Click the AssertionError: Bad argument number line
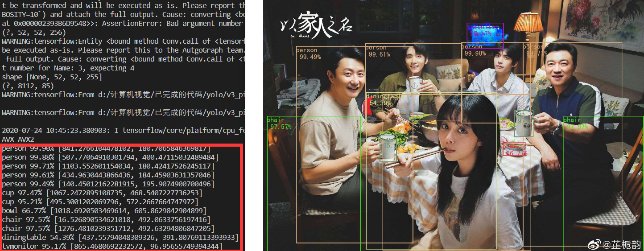Image resolution: width=644 pixels, height=251 pixels. point(124,24)
